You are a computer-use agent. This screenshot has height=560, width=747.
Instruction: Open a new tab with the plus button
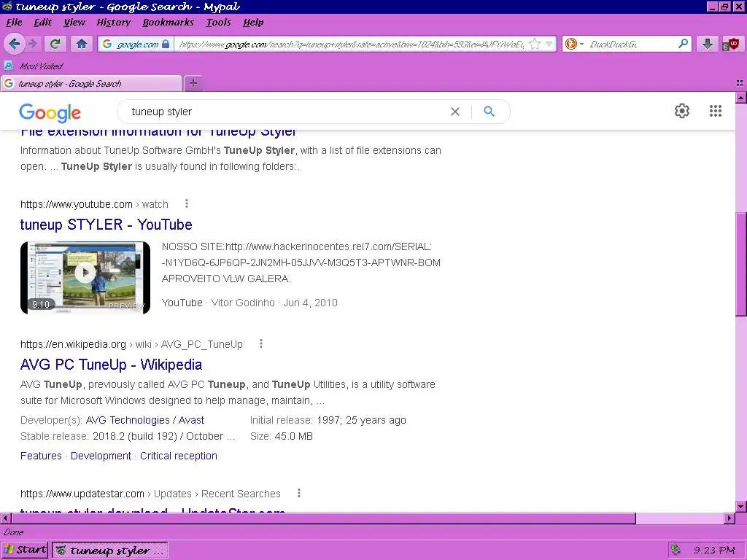[x=193, y=83]
